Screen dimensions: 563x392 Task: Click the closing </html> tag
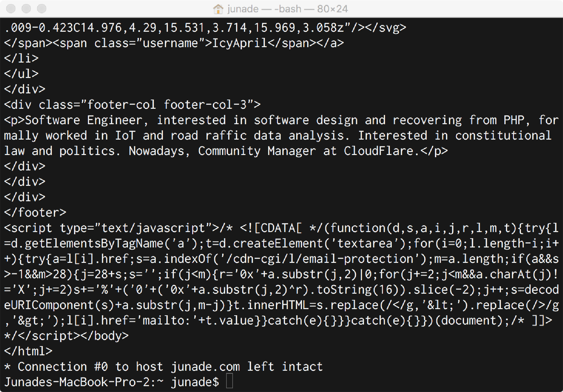click(28, 351)
